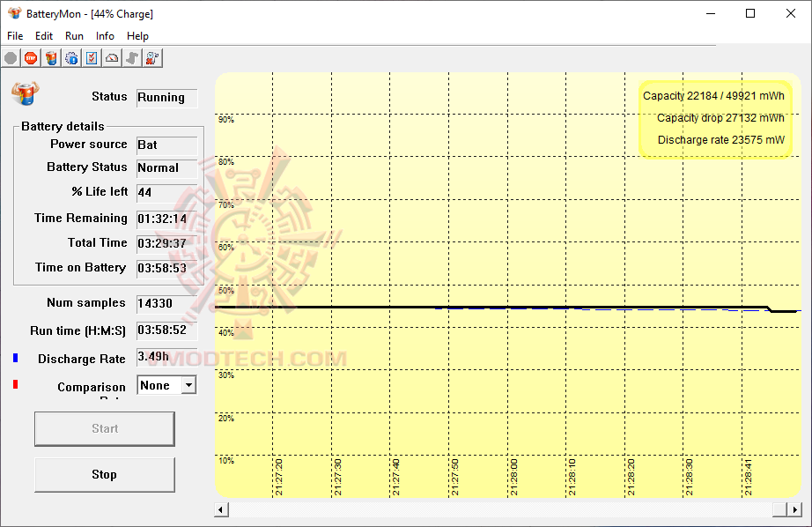Click the gauge meter toolbar icon
Viewport: 812px width, 527px height.
112,58
